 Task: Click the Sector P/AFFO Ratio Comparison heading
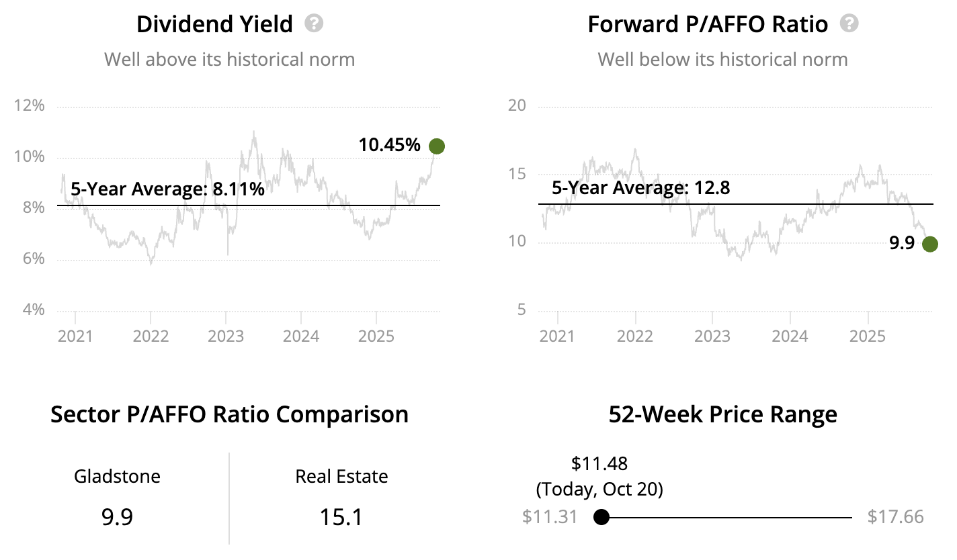229,414
